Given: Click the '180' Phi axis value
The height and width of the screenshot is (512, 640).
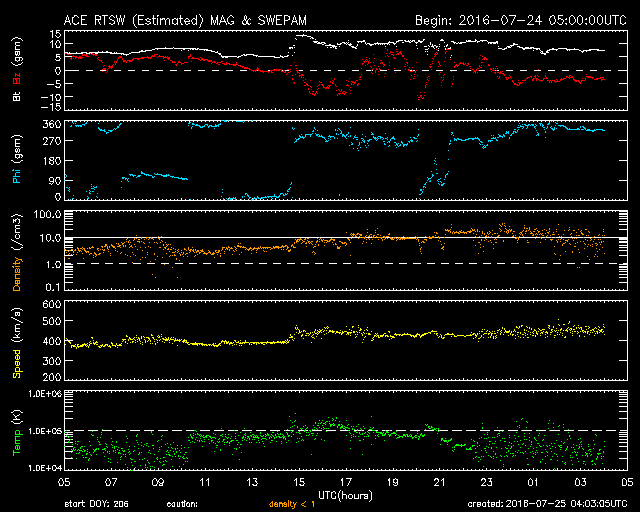Looking at the screenshot, I should (x=52, y=160).
